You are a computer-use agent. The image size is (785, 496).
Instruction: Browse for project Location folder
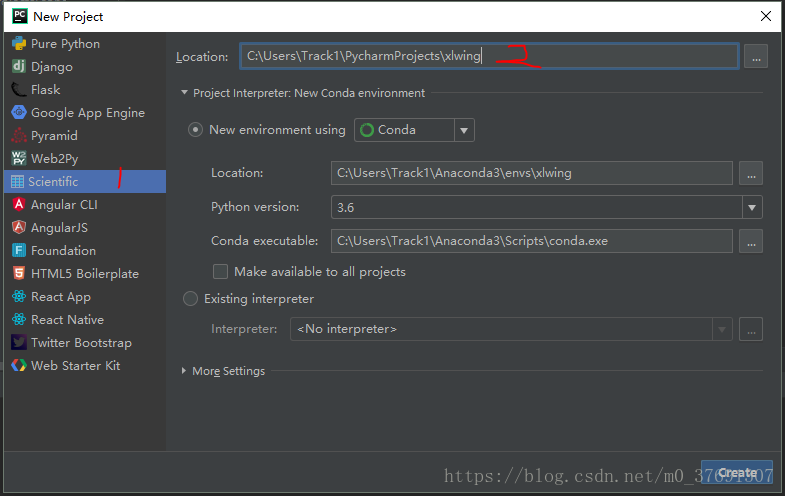click(x=756, y=56)
